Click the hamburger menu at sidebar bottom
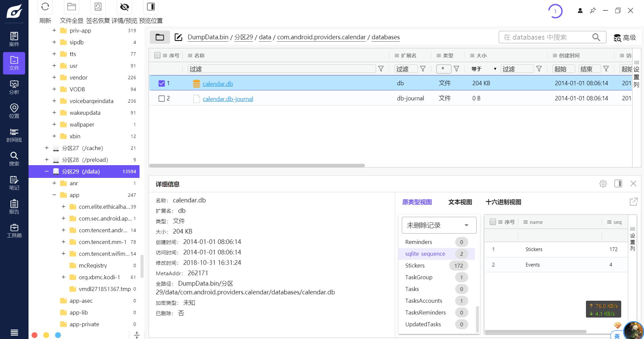The height and width of the screenshot is (339, 644). pos(14,332)
